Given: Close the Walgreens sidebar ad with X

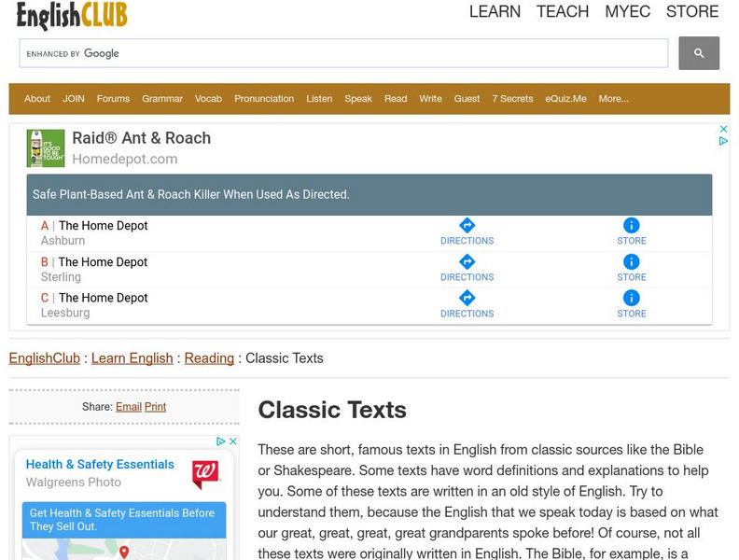Looking at the screenshot, I should (233, 441).
